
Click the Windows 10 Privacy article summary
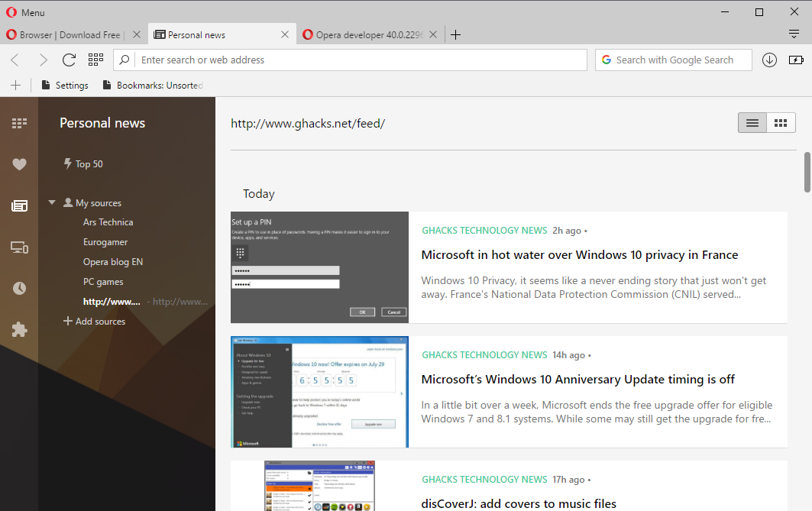pyautogui.click(x=594, y=287)
